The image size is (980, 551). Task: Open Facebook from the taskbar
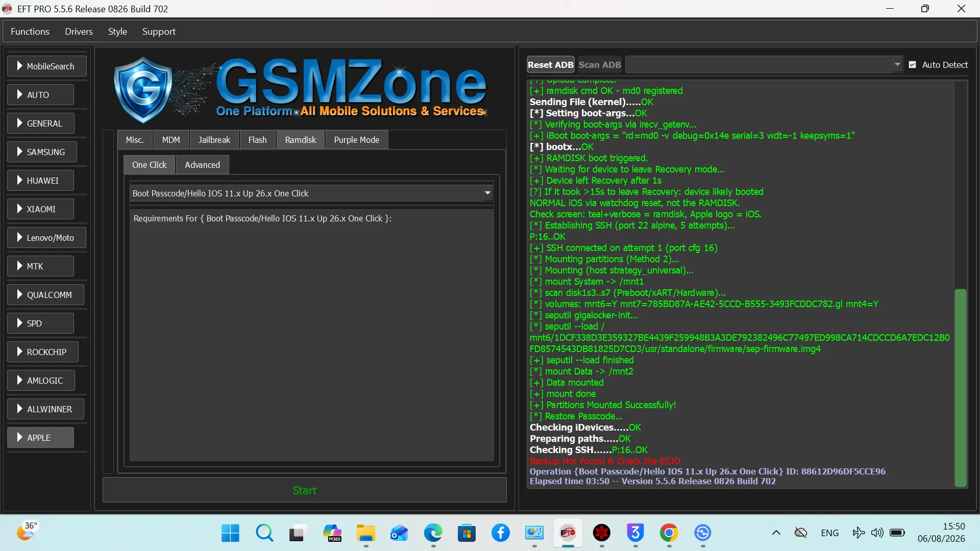(x=501, y=533)
